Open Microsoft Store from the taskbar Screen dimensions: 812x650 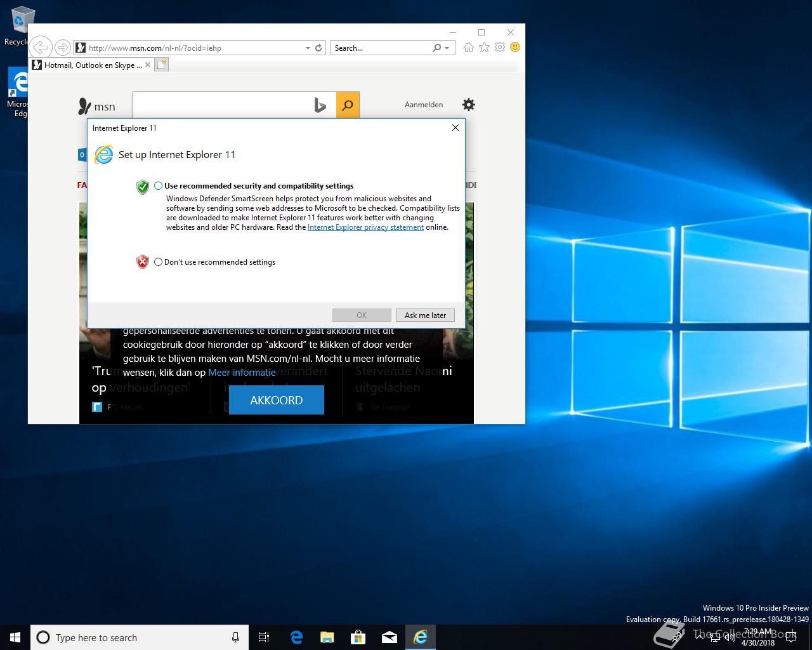pyautogui.click(x=358, y=637)
